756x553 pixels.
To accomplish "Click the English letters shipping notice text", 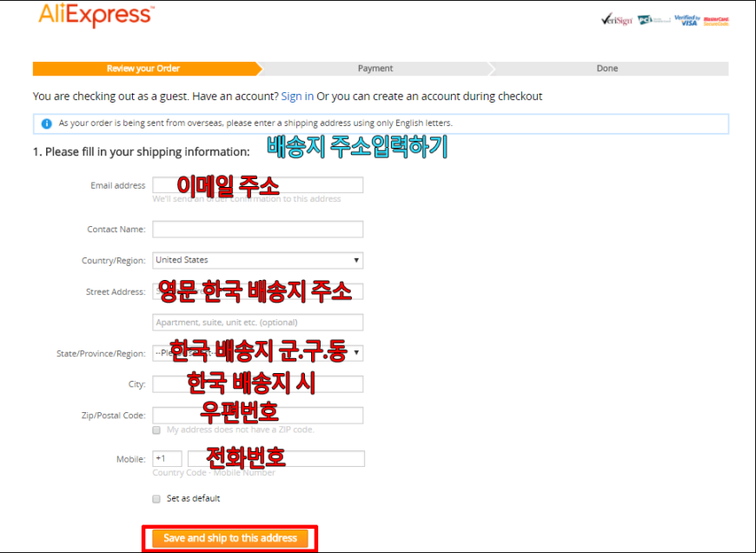I will 255,123.
